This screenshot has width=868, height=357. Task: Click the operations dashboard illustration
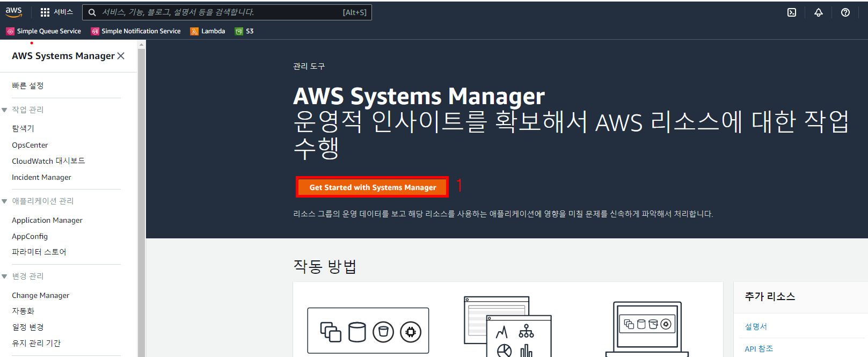tap(508, 326)
